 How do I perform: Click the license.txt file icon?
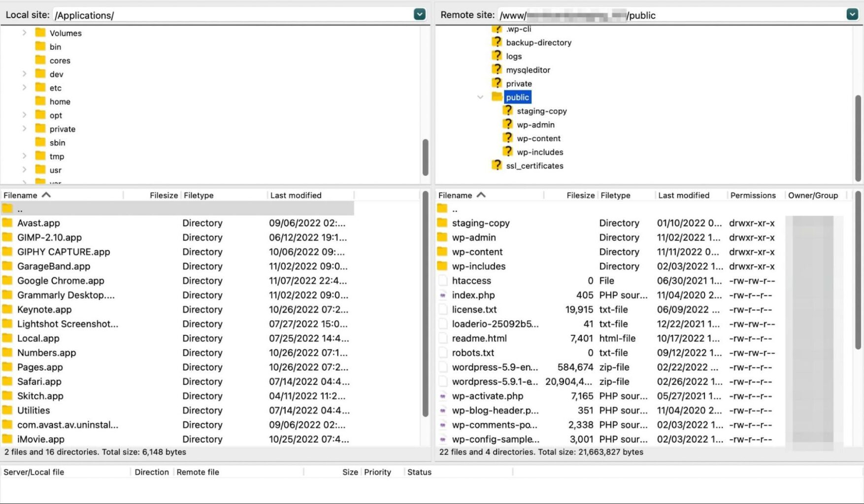pos(442,309)
